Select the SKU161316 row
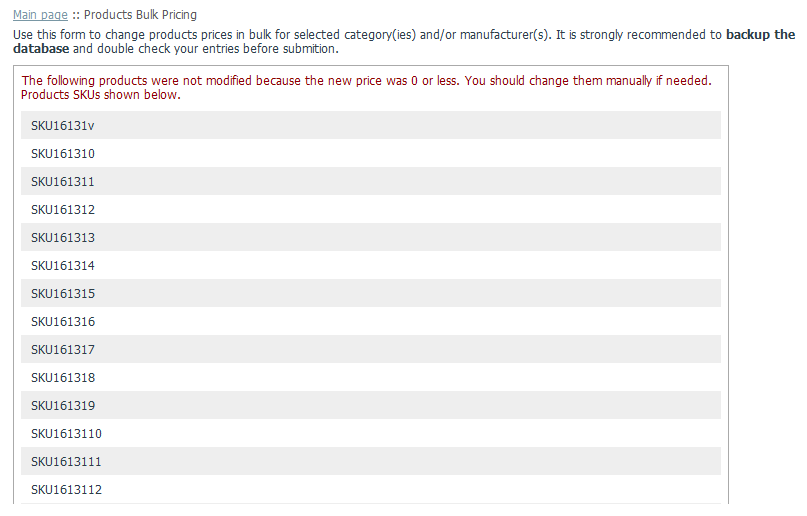 (371, 322)
